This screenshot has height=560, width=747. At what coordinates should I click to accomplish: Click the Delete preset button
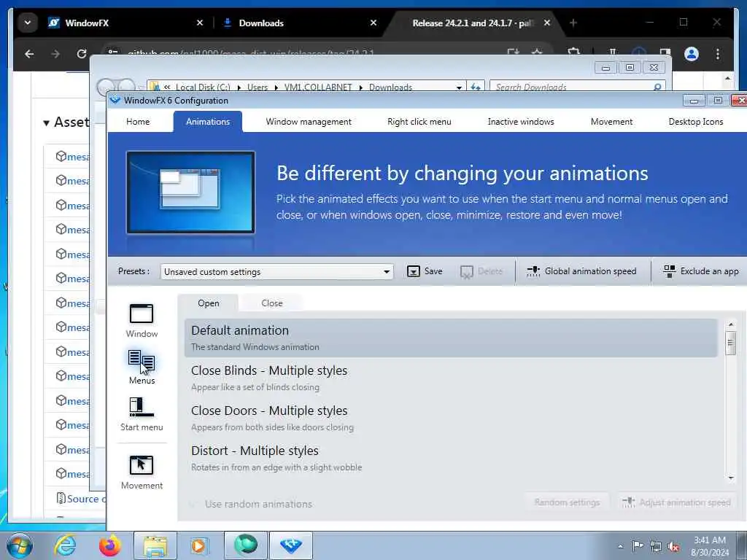pyautogui.click(x=481, y=271)
